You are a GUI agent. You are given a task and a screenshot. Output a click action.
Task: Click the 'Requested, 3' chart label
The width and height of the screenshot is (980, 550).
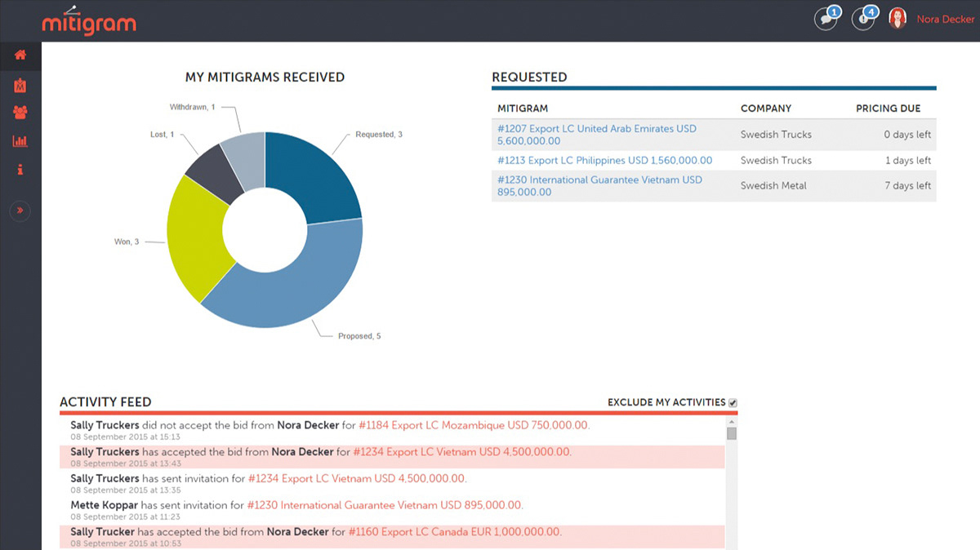point(379,135)
